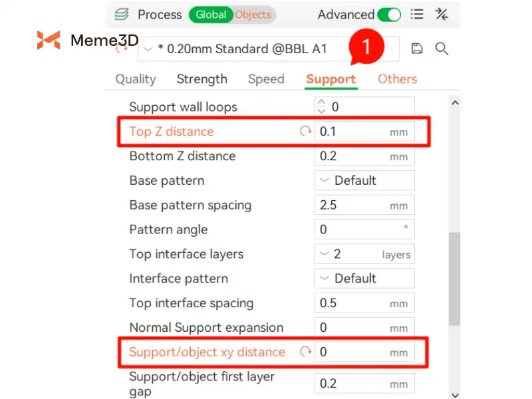This screenshot has width=532, height=399.
Task: Click the Support wall loops stepper arrows
Action: coord(323,107)
